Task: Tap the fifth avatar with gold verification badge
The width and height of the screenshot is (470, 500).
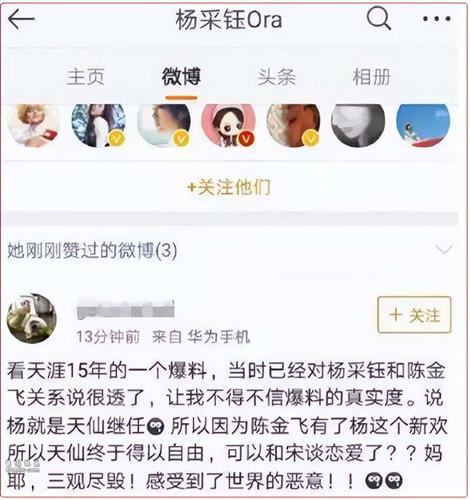Action: coord(293,125)
